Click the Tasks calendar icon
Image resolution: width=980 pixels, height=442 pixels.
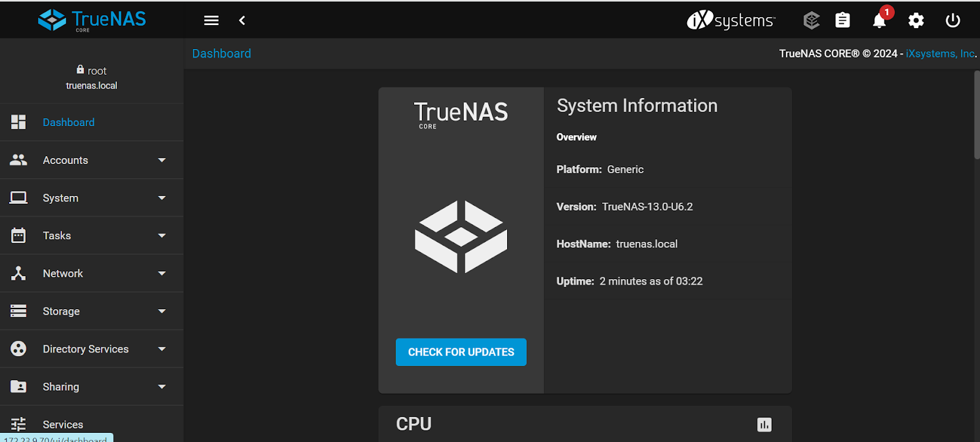pos(18,236)
